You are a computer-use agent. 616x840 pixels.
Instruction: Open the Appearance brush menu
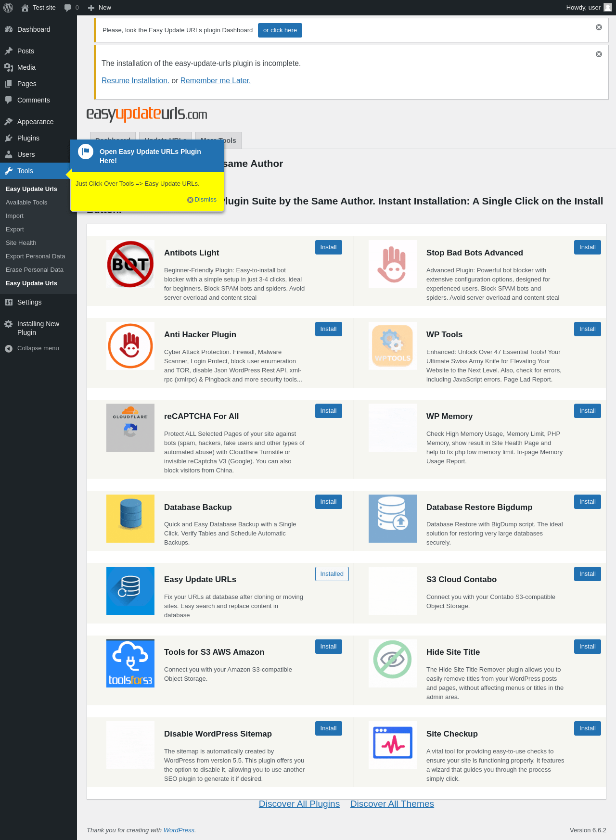coord(38,122)
